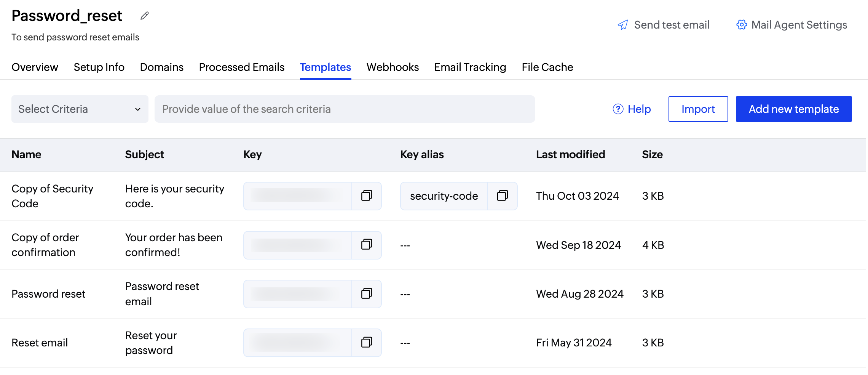
Task: Click the pencil edit icon beside Password_reset
Action: pos(144,16)
